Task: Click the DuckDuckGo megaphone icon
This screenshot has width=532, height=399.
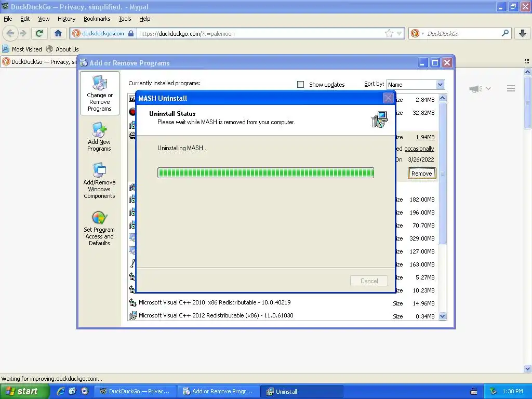Action: pos(475,88)
